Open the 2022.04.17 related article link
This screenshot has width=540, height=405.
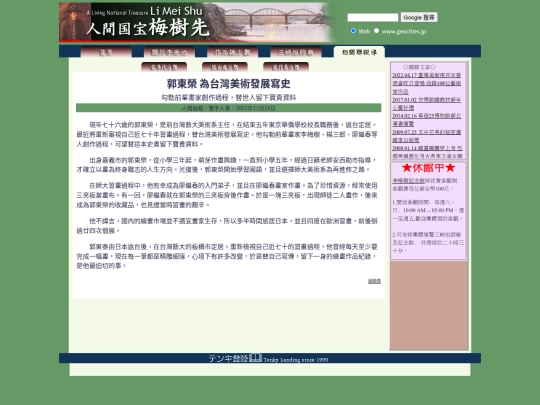pos(427,83)
